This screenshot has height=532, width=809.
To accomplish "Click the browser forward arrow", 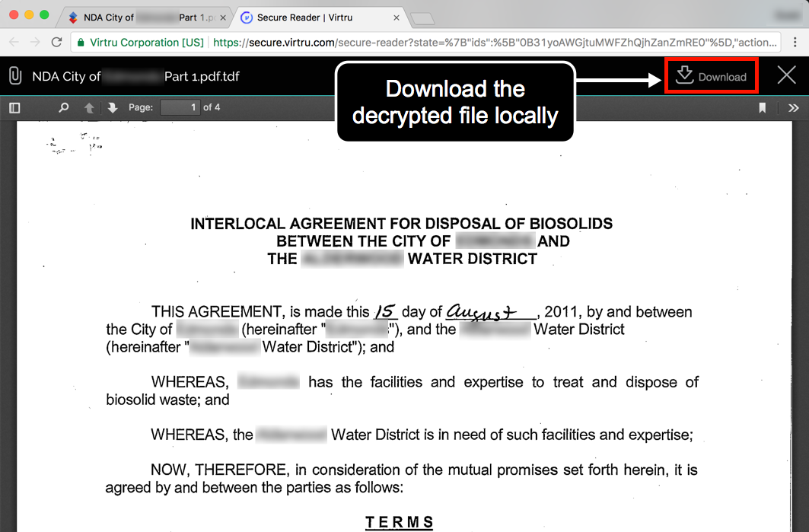I will pos(36,43).
